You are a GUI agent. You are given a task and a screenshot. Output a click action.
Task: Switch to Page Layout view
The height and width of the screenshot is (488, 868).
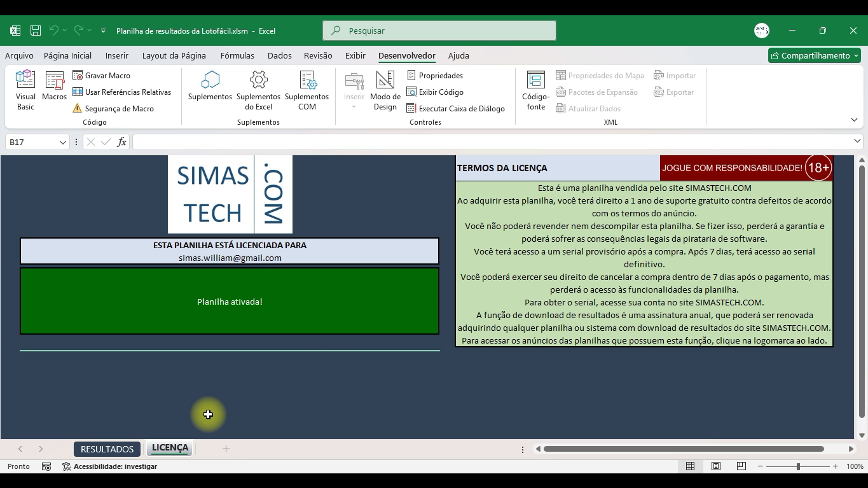coord(716,466)
